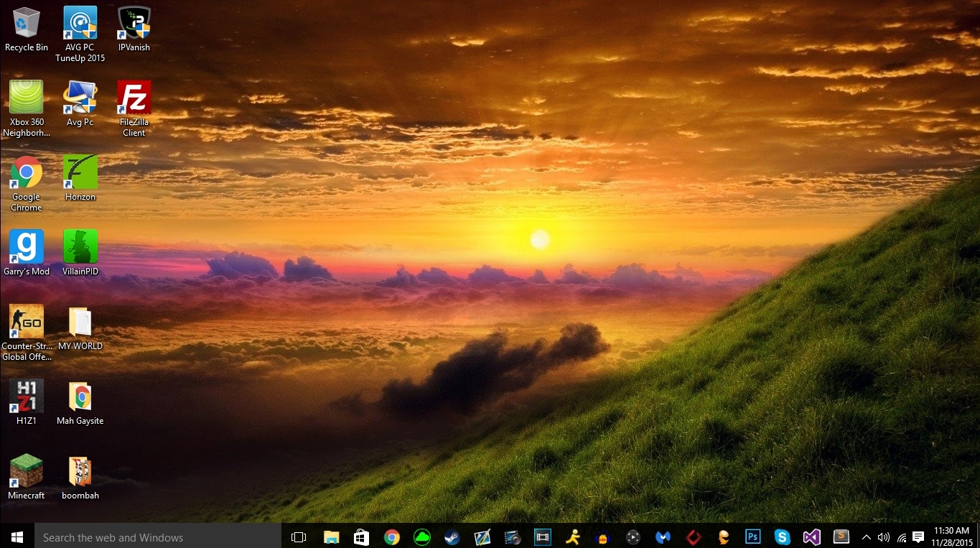The height and width of the screenshot is (548, 980).
Task: Open AIM running man taskbar icon
Action: pyautogui.click(x=572, y=537)
